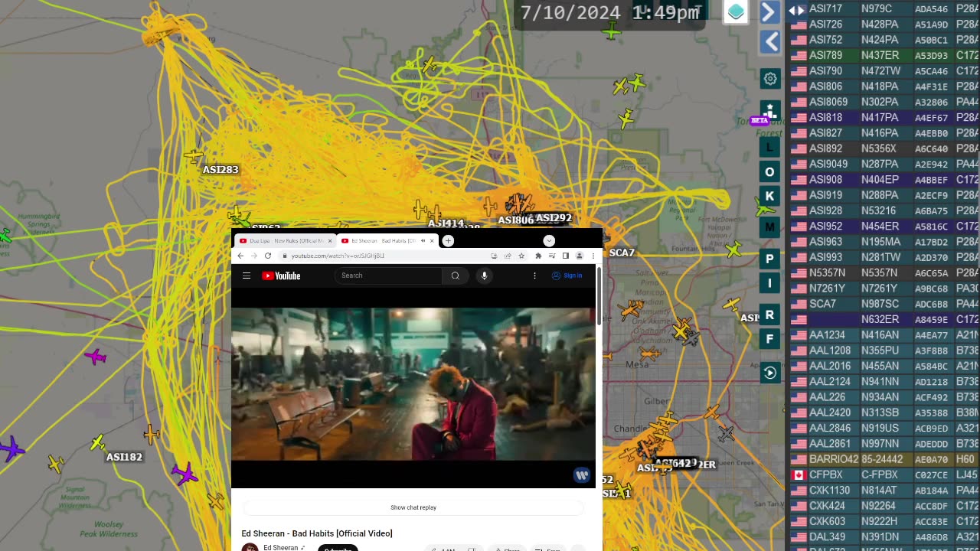Open the media control icon in browser toolbar
Image resolution: width=980 pixels, height=551 pixels.
(552, 256)
